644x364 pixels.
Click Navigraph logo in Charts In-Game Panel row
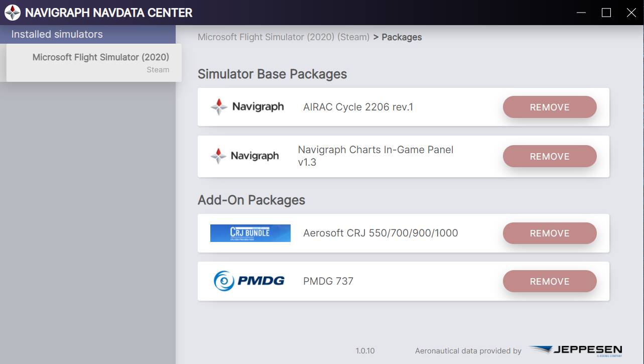244,156
